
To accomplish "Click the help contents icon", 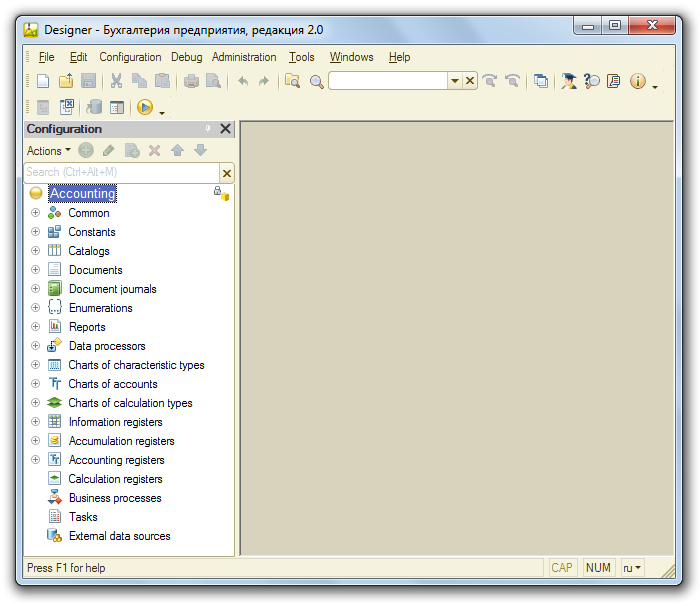I will [614, 81].
